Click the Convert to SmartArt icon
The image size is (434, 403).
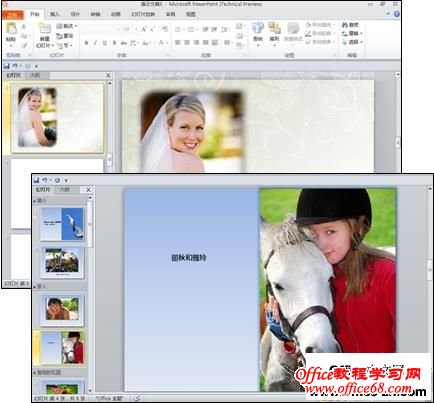click(240, 45)
